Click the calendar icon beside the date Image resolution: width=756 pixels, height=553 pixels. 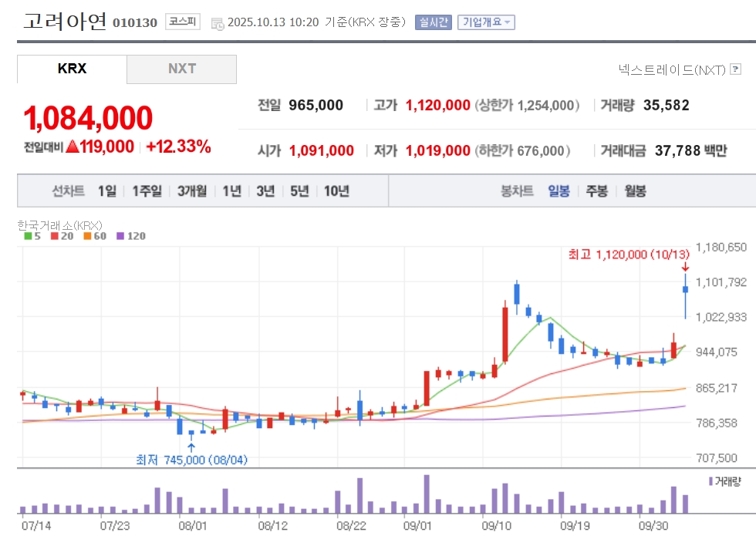click(x=218, y=23)
